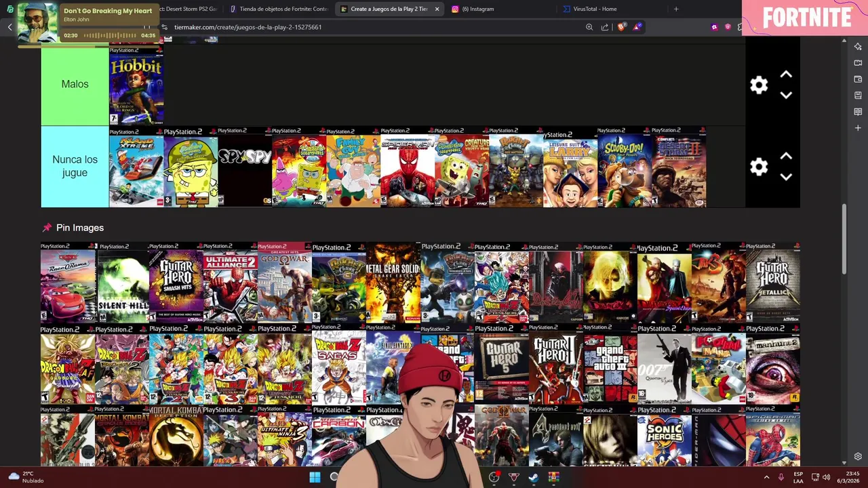Select the Manhunt 2 cover

pos(773,364)
